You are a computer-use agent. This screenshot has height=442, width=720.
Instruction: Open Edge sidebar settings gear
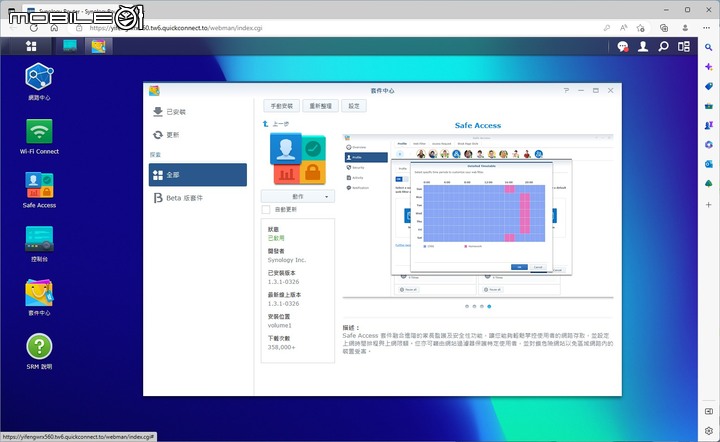point(709,431)
